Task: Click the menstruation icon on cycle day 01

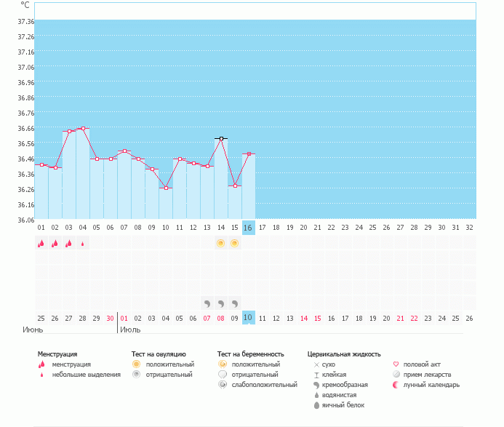Action: (x=41, y=244)
